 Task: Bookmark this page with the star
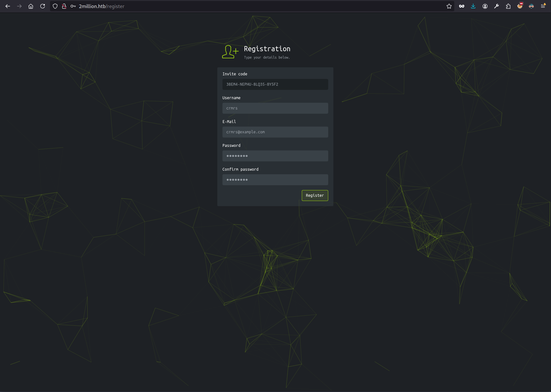point(449,6)
